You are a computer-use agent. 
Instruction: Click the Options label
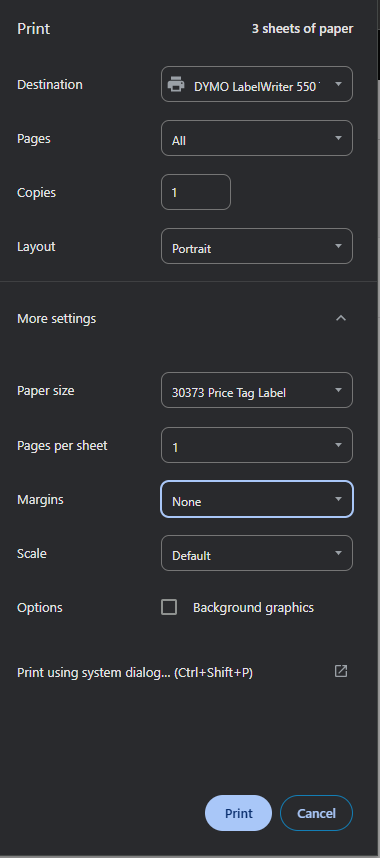click(x=39, y=608)
